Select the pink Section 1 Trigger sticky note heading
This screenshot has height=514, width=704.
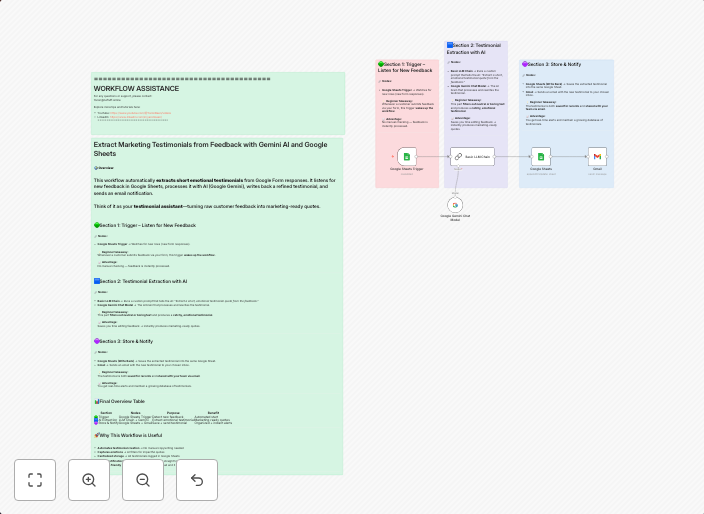point(405,67)
